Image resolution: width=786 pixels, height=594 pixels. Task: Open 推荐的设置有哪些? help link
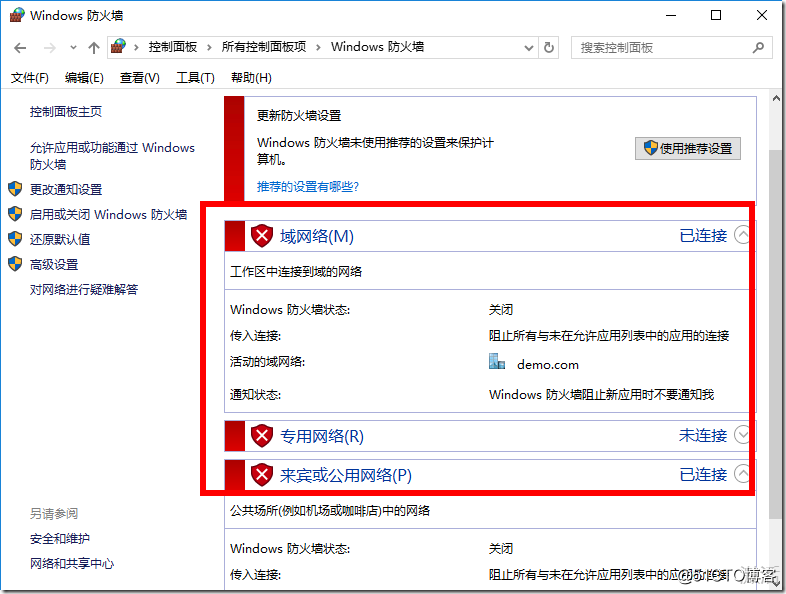coord(308,187)
